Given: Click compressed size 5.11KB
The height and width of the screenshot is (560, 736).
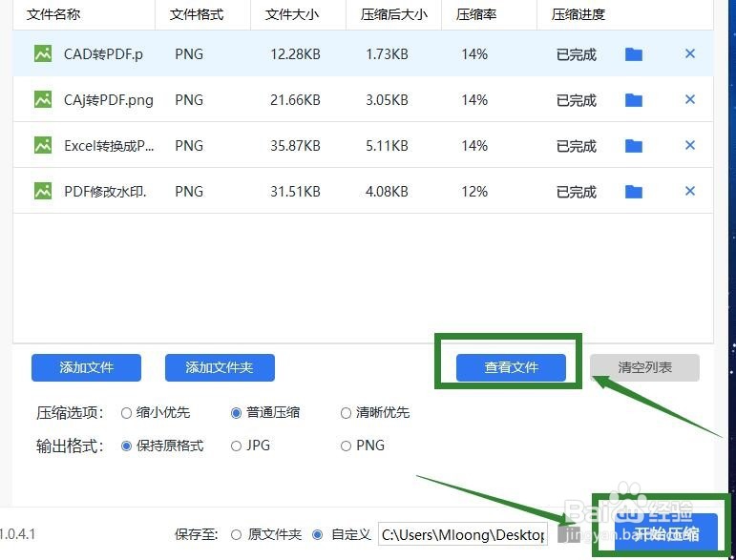Looking at the screenshot, I should (387, 146).
